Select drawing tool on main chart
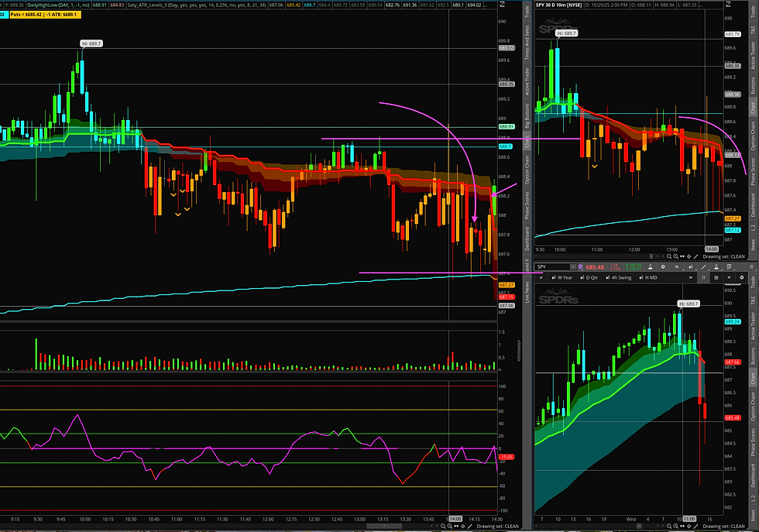759x532 pixels. [469, 526]
